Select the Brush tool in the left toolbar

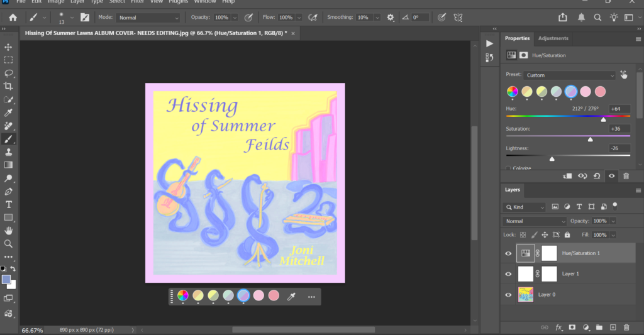(x=8, y=139)
